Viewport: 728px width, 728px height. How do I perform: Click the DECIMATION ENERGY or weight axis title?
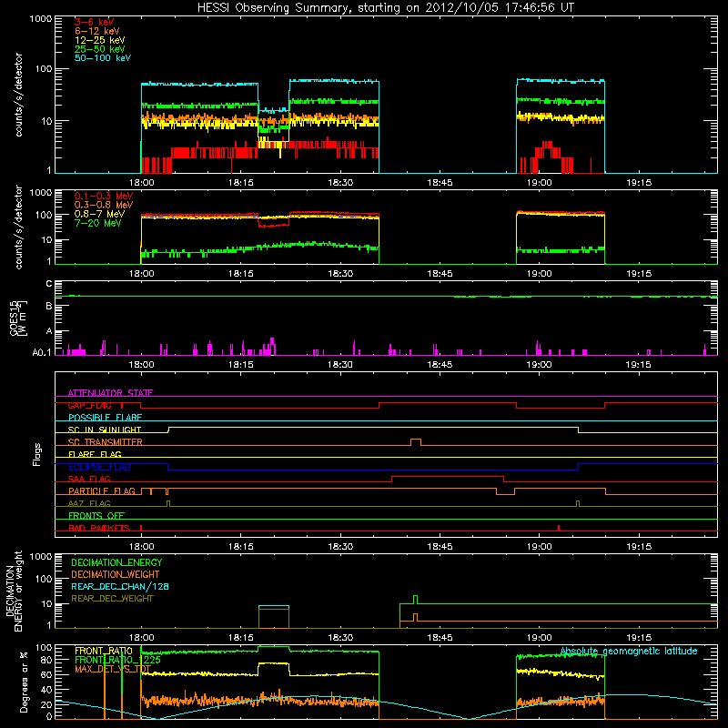tap(14, 591)
